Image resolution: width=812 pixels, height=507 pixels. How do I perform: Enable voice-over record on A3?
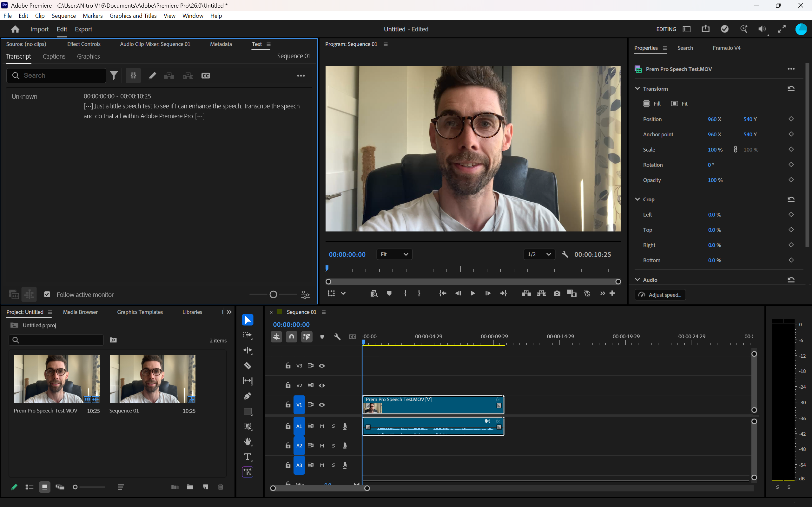pos(345,465)
